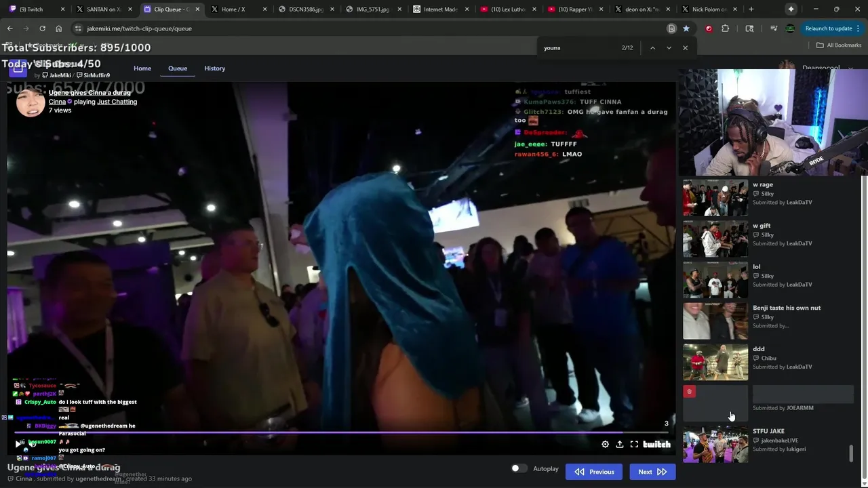Click the red trash icon on the hovered clip

(x=689, y=391)
